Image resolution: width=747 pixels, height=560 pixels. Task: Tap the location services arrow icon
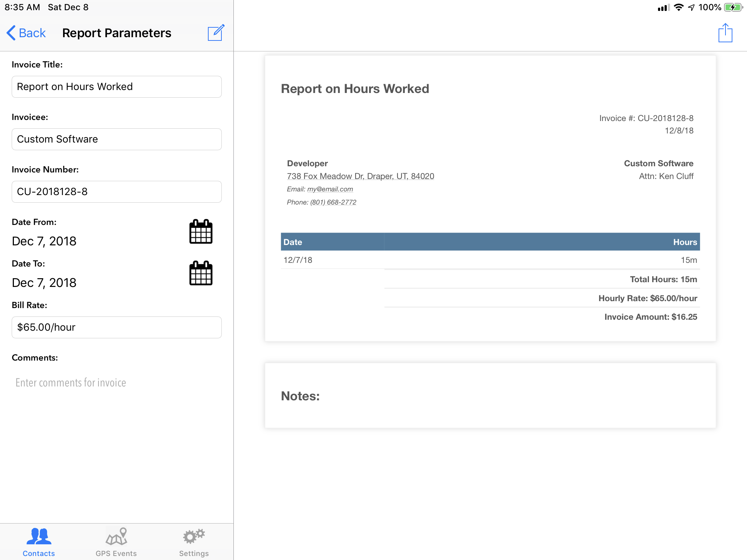click(x=691, y=7)
